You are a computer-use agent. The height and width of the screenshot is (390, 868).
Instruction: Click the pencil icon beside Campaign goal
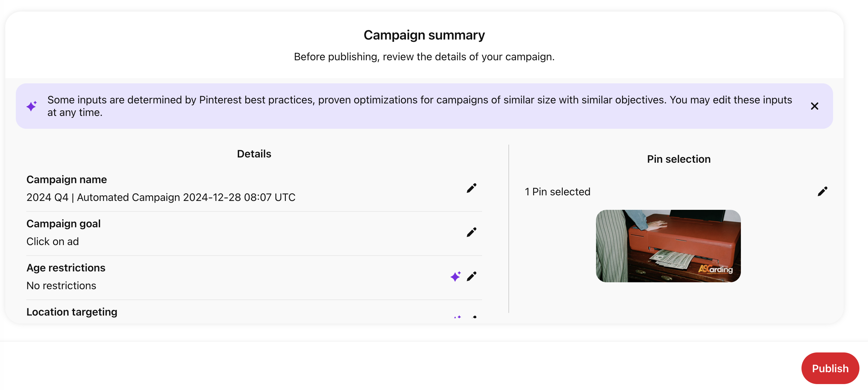[472, 232]
